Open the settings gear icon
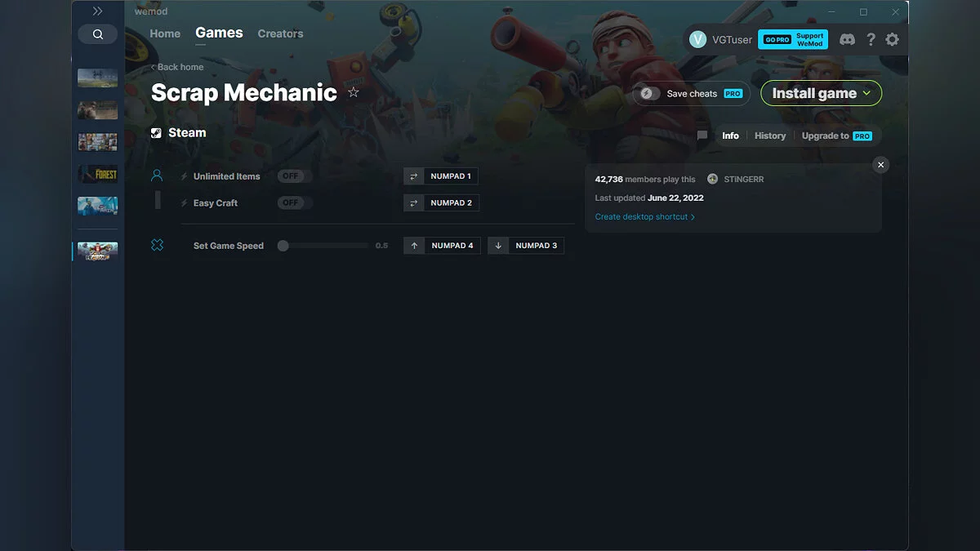The width and height of the screenshot is (980, 551). coord(892,39)
